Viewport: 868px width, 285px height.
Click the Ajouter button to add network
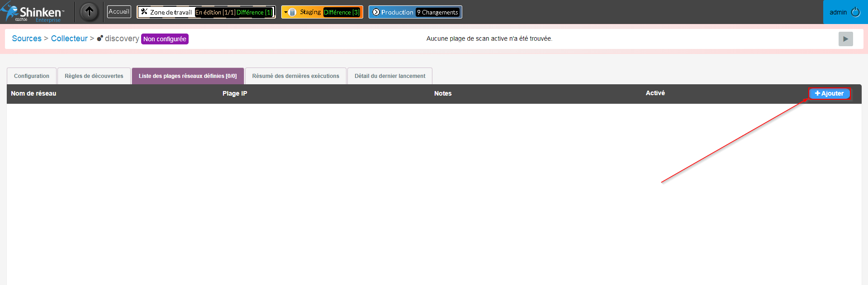[830, 93]
